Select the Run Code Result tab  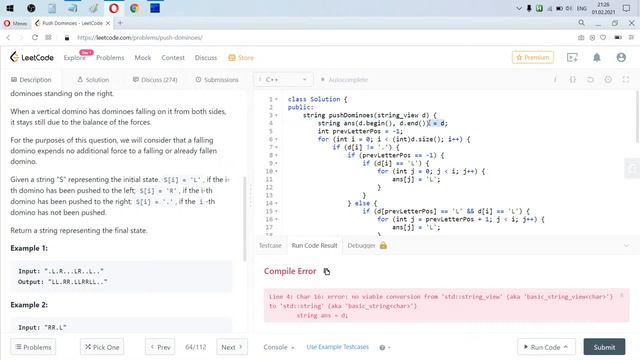tap(314, 245)
